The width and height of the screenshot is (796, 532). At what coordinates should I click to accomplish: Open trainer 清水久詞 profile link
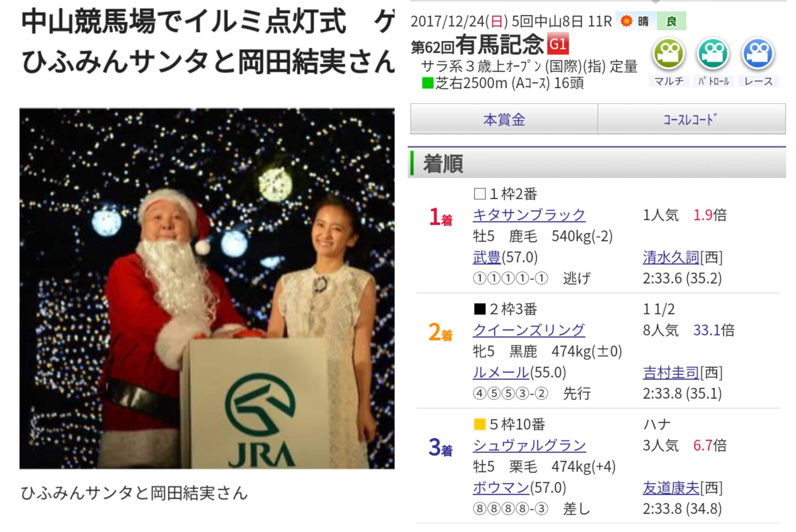click(x=671, y=257)
